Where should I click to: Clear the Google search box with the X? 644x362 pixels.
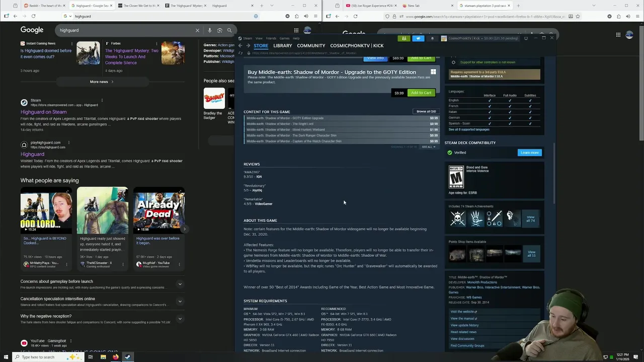point(197,30)
